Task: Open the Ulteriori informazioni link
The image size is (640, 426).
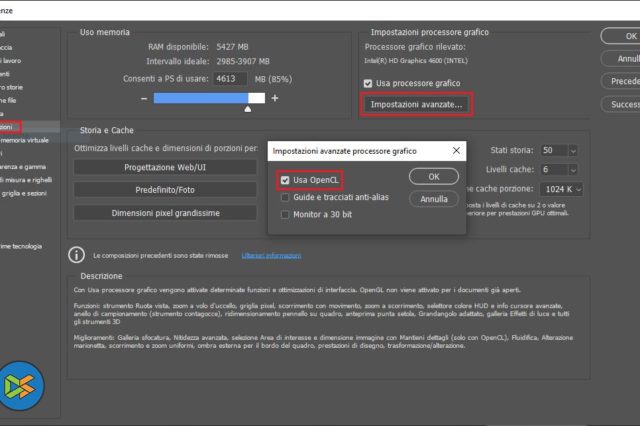Action: tap(271, 255)
